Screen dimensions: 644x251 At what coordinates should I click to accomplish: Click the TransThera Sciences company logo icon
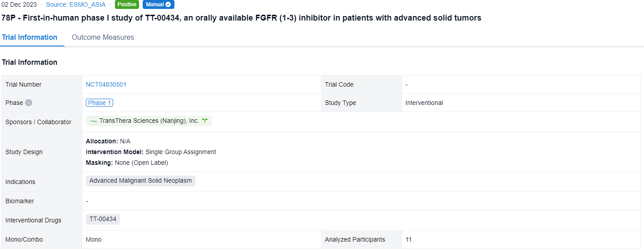click(93, 121)
